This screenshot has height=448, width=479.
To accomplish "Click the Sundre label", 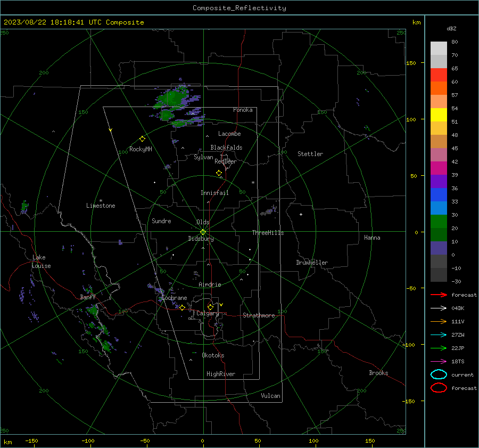I will (161, 221).
